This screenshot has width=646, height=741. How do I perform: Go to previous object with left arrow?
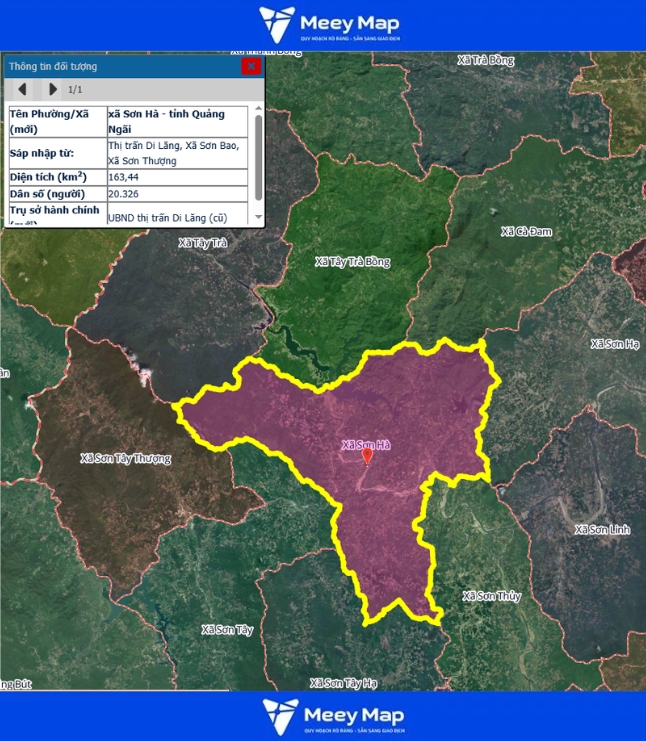point(22,89)
